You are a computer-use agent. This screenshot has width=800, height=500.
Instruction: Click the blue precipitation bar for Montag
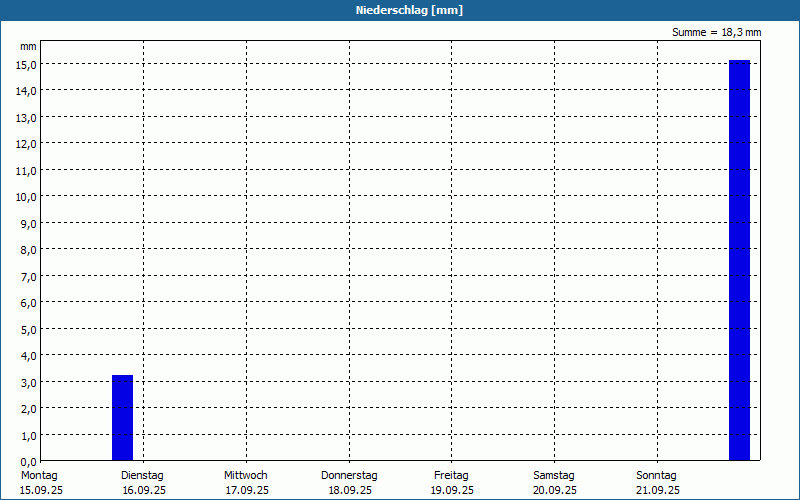click(x=122, y=417)
